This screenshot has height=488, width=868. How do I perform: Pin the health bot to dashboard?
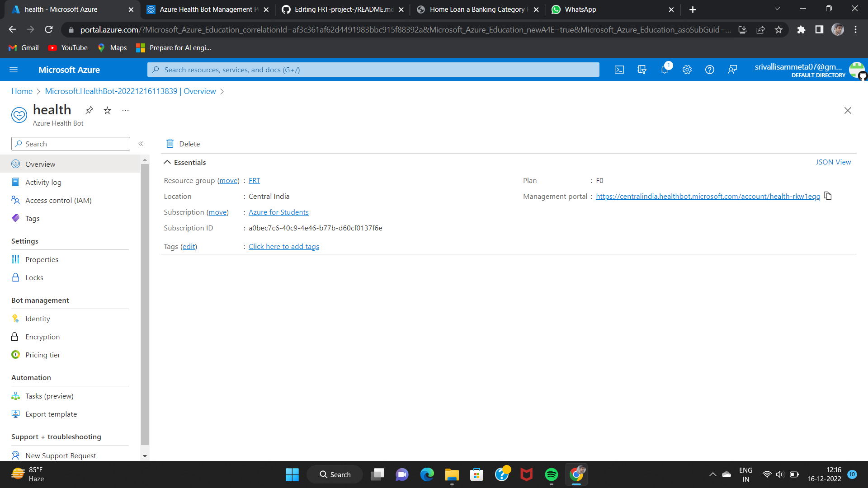point(89,110)
